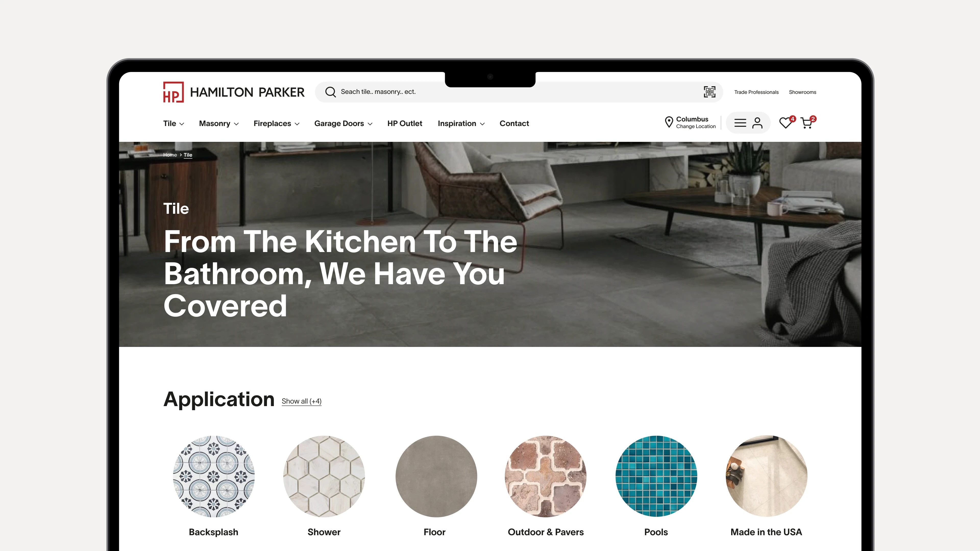Click the QR code scanner icon in search bar
Viewport: 980px width, 551px height.
709,92
